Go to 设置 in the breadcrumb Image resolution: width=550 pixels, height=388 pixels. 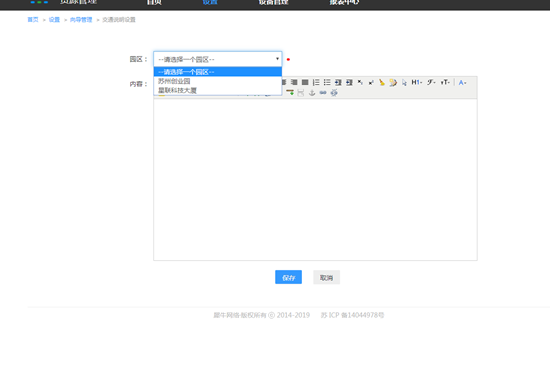[54, 20]
